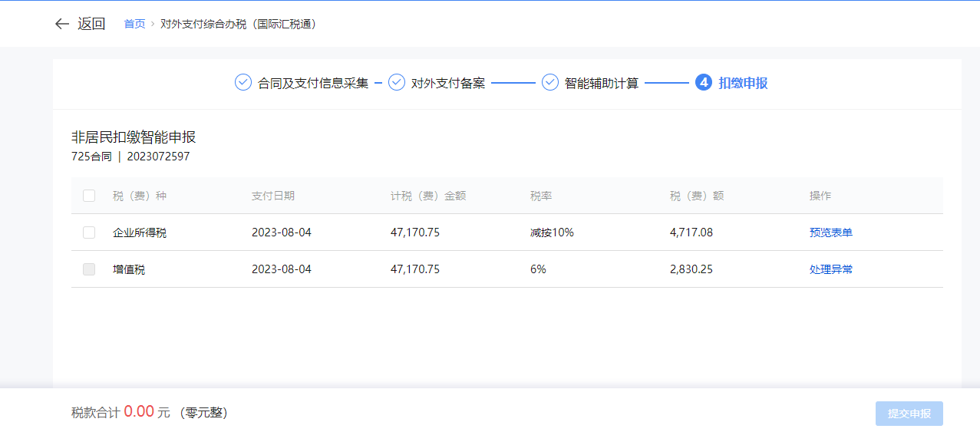Viewport: 980px width, 432px height.
Task: Switch to the 合同及支付信息采集 step
Action: tap(313, 83)
